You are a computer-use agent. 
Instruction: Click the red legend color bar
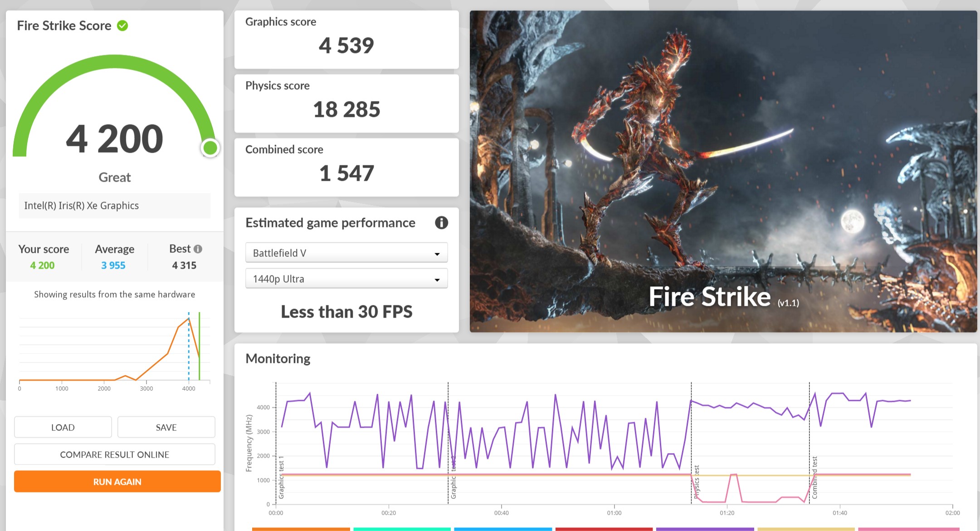point(604,529)
